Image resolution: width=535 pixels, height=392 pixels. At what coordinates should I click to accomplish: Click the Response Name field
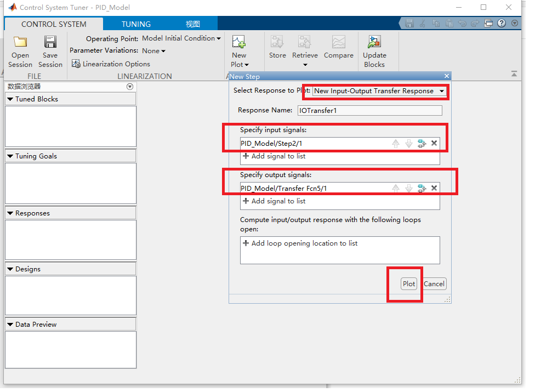(x=370, y=110)
